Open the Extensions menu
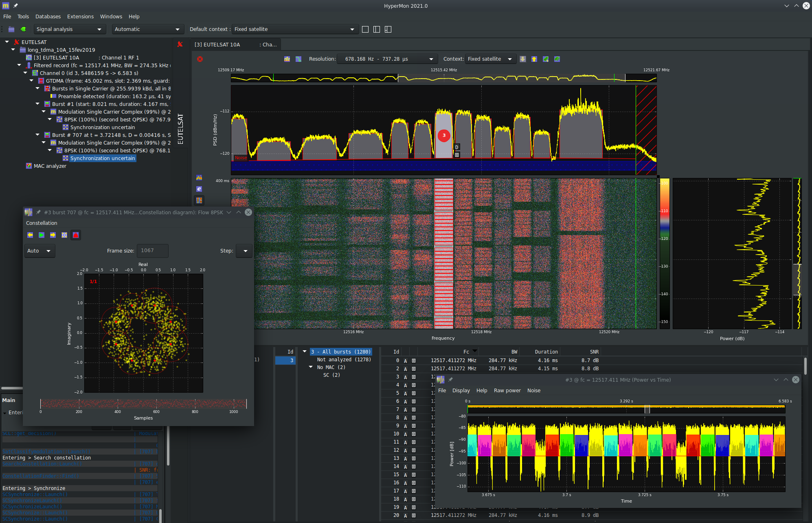The height and width of the screenshot is (523, 812). coord(80,17)
